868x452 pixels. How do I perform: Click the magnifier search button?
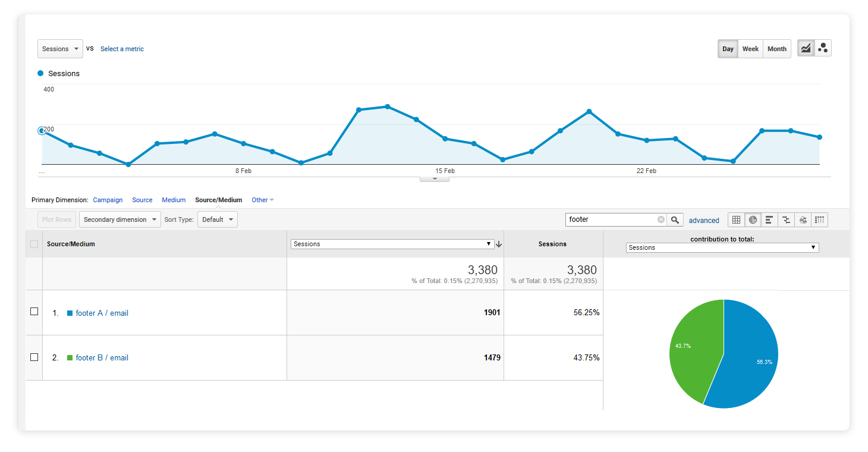(x=675, y=219)
